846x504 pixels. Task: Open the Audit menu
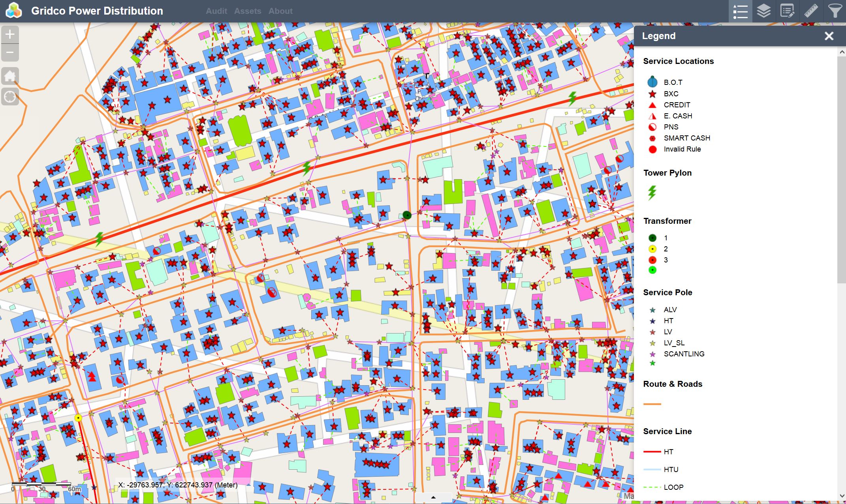pyautogui.click(x=216, y=11)
